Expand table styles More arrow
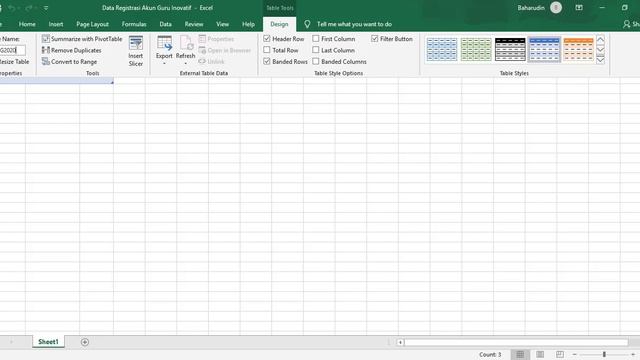640x360 pixels. point(600,60)
